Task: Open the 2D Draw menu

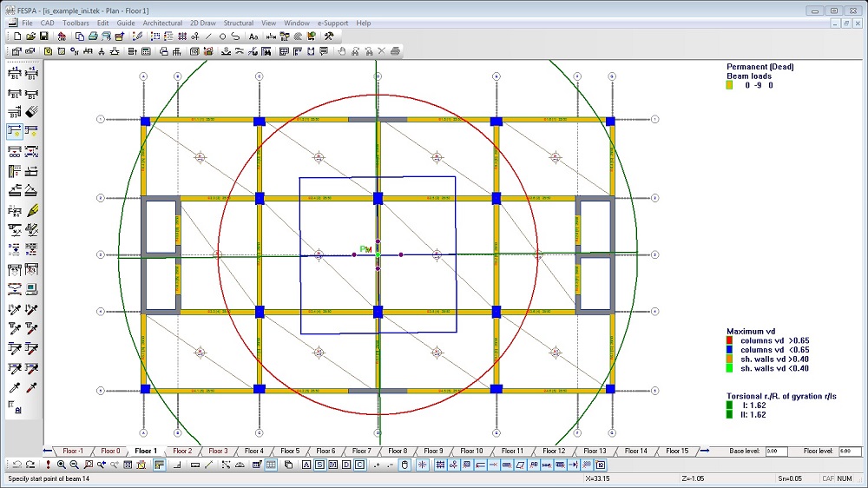Action: pos(202,23)
